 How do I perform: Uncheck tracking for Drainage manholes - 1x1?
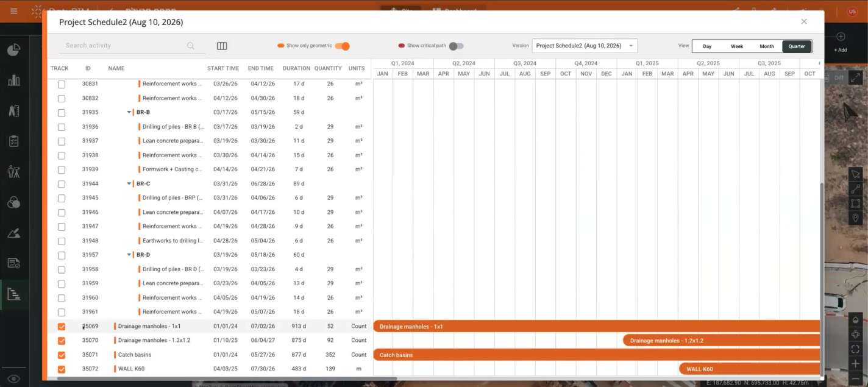62,327
